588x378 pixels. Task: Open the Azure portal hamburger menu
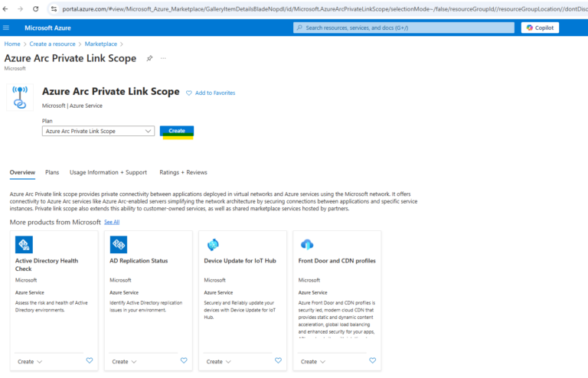tap(7, 28)
